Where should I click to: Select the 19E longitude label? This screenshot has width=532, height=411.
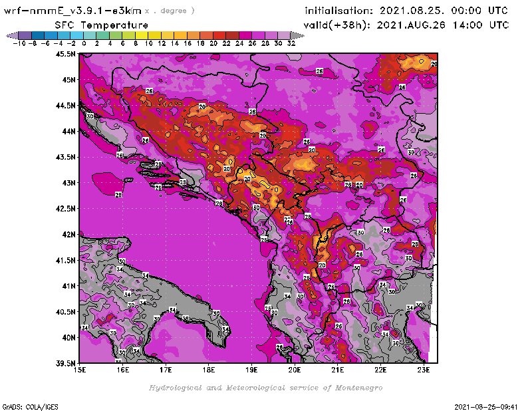(252, 370)
